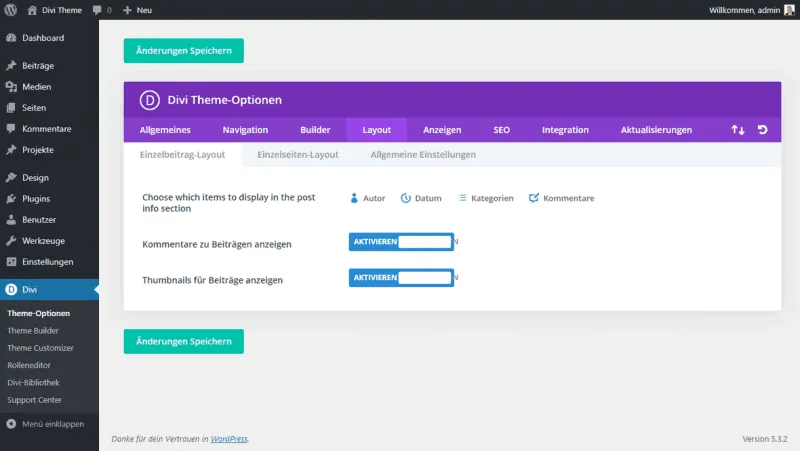This screenshot has width=800, height=451.
Task: Toggle the Datum post info item
Action: 421,198
